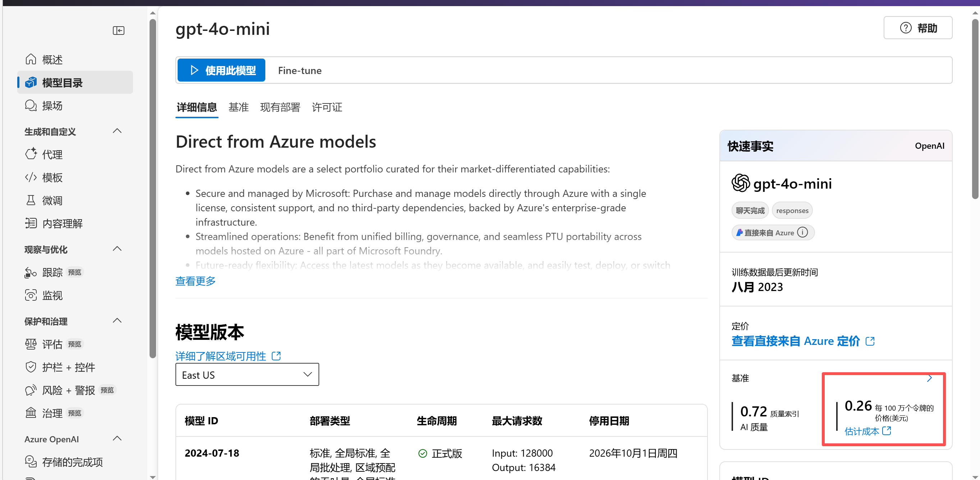The height and width of the screenshot is (480, 980).
Task: Click external link icon after 详细了解区域可用性
Action: coord(276,356)
